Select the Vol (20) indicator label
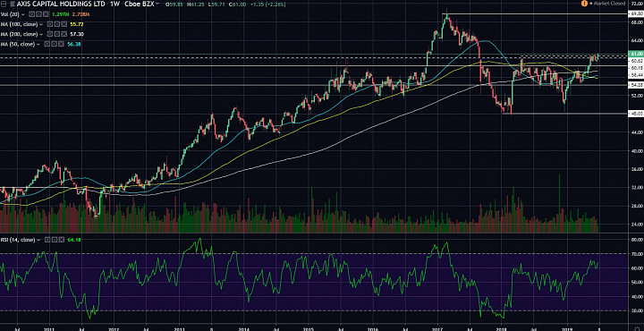 (x=10, y=14)
